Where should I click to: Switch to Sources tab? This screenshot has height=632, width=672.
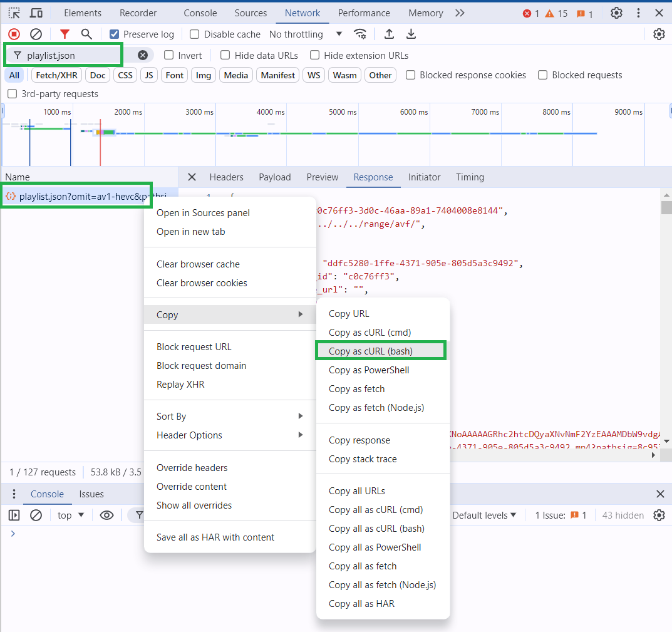click(251, 13)
